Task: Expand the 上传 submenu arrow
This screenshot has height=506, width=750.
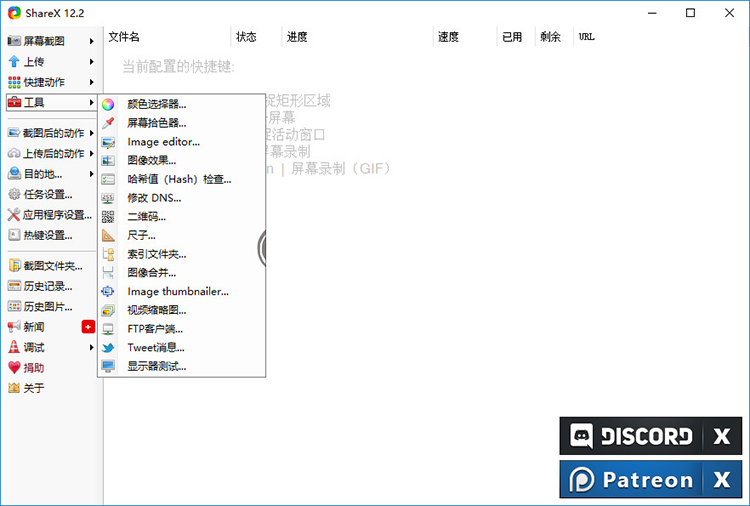Action: 92,62
